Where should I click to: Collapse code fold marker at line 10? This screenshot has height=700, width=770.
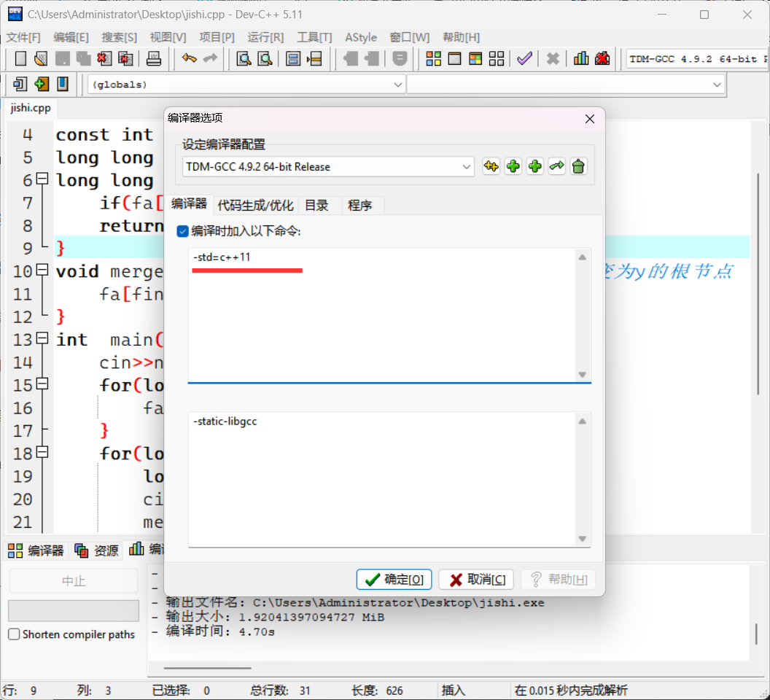click(43, 269)
